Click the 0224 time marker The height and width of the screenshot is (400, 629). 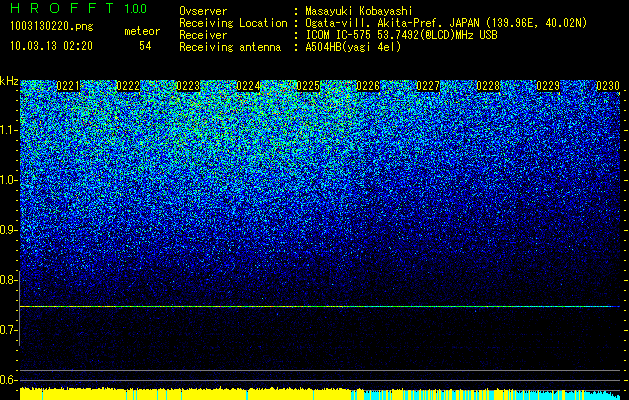point(248,86)
